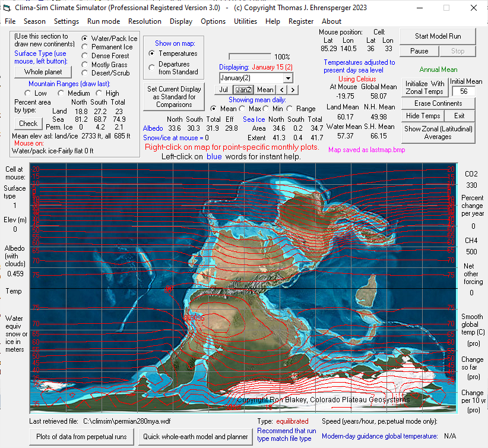This screenshot has height=448, width=488.
Task: Click the Initial Mean input field
Action: point(464,92)
